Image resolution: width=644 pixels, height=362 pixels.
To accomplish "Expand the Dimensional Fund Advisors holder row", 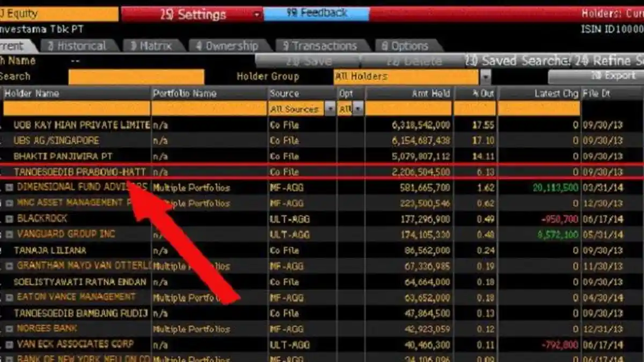I will point(9,188).
